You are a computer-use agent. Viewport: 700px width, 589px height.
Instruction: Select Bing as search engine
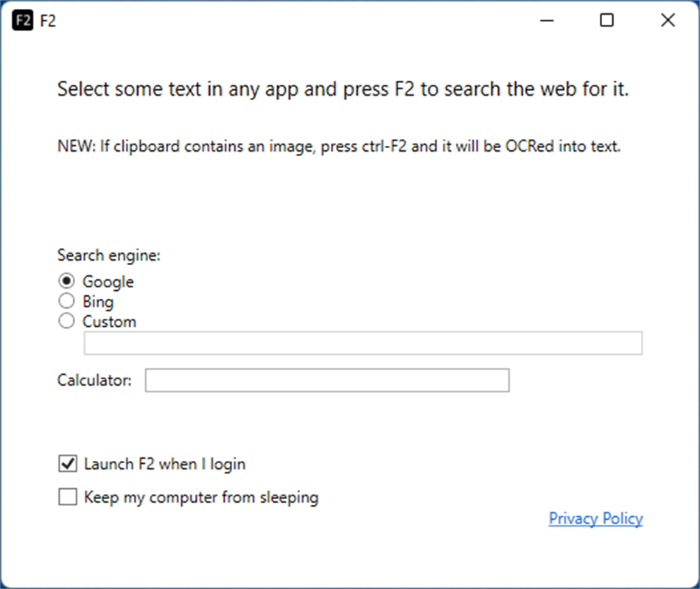click(x=66, y=301)
